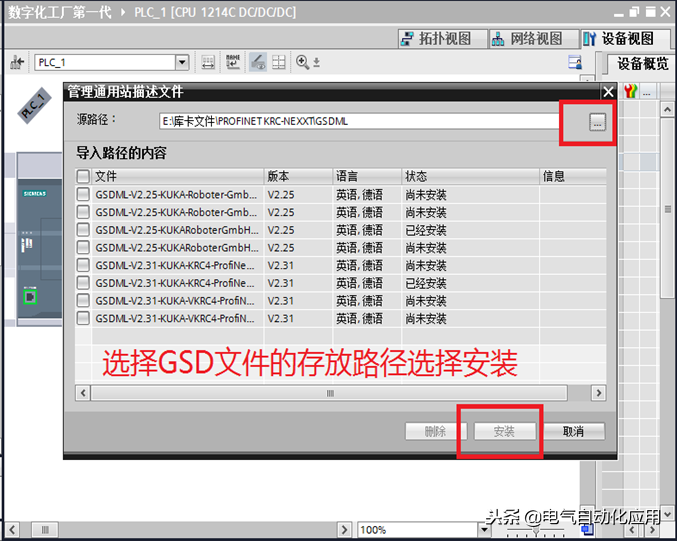677x541 pixels.
Task: Check the not-installed GSDML-V2.31-KUKA-KRC4-ProfiNe file
Action: (x=83, y=265)
